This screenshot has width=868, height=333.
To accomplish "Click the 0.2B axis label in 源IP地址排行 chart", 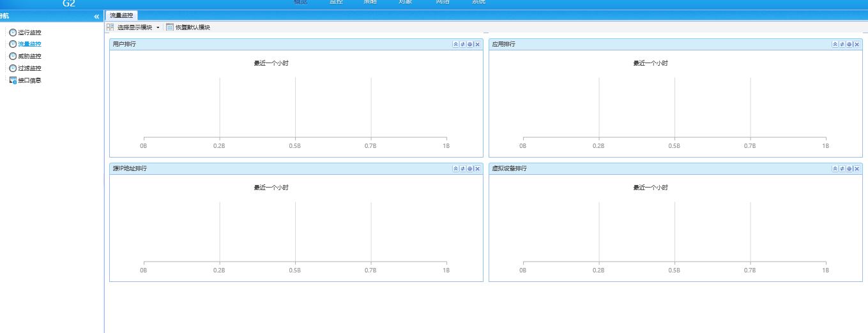I will pos(219,270).
